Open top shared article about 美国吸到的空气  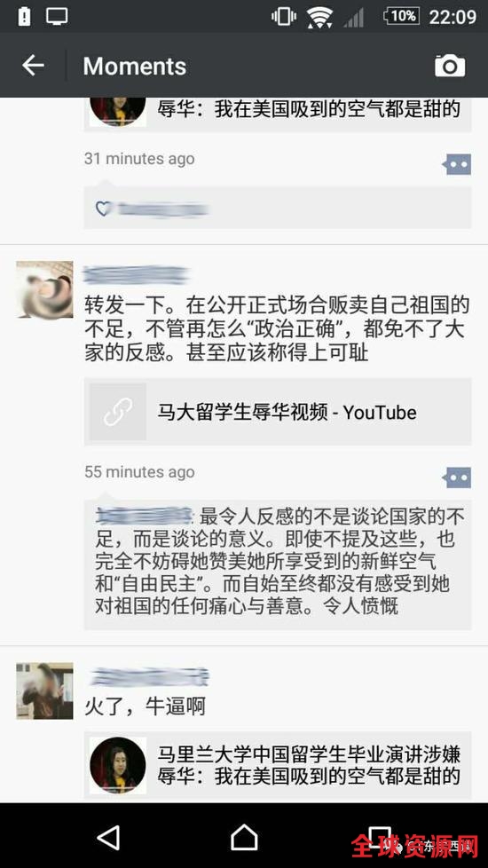[278, 114]
